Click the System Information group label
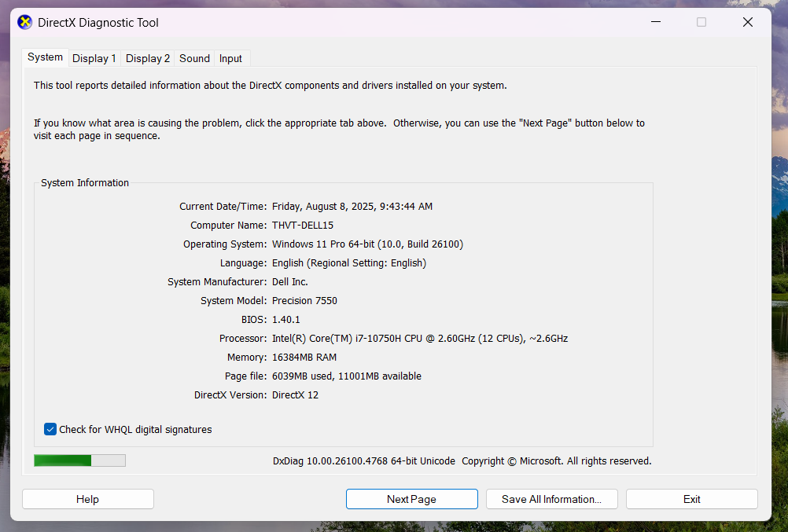The width and height of the screenshot is (788, 532). tap(85, 183)
